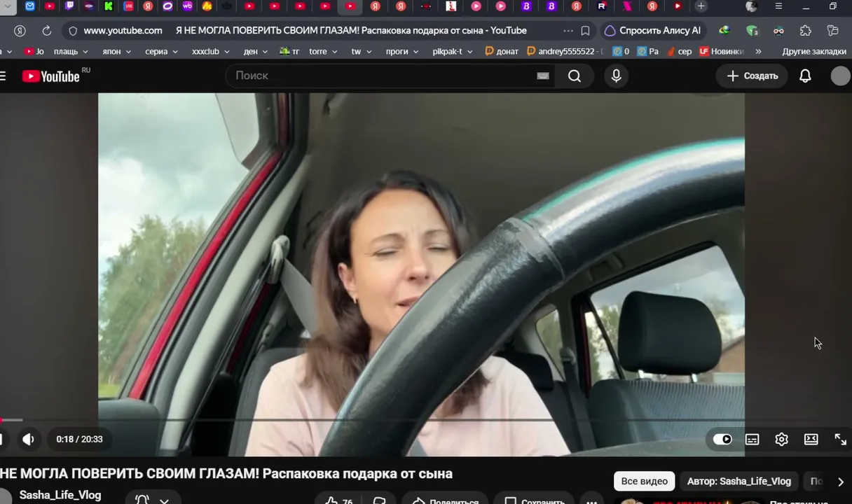Open the Sasha_Life_Vlog channel name
Viewport: 852px width, 504px height.
coord(60,495)
